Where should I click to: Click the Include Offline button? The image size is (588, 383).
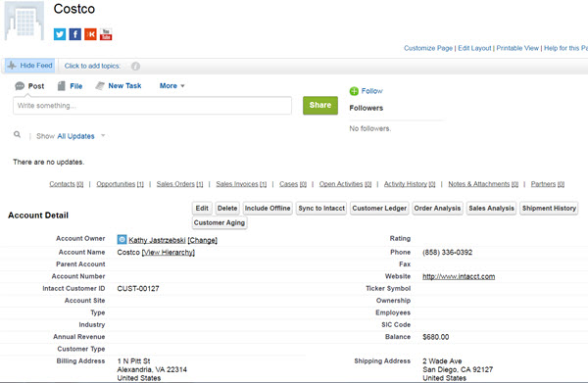(x=268, y=209)
